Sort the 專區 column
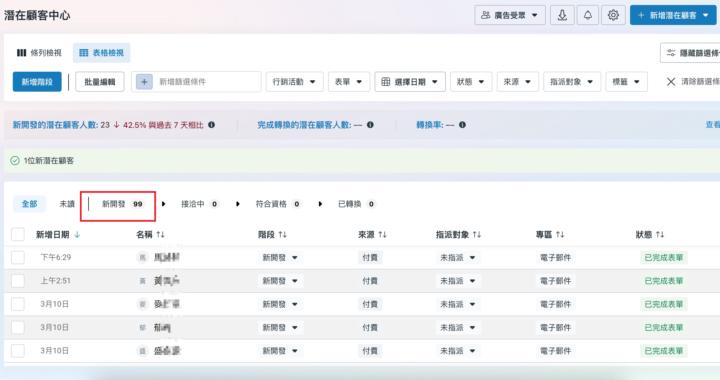This screenshot has height=380, width=720. point(560,235)
